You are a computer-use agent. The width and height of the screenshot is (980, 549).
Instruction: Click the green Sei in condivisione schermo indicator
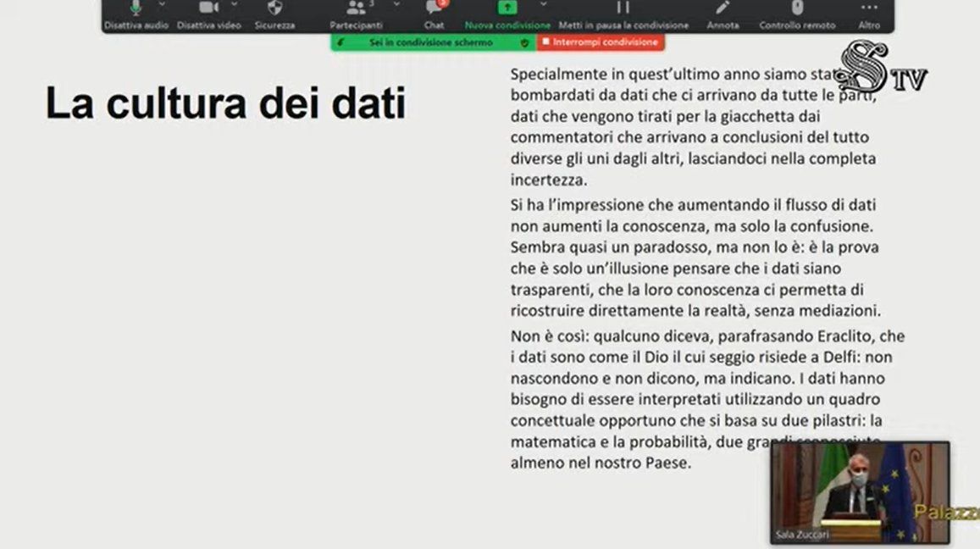[x=433, y=42]
